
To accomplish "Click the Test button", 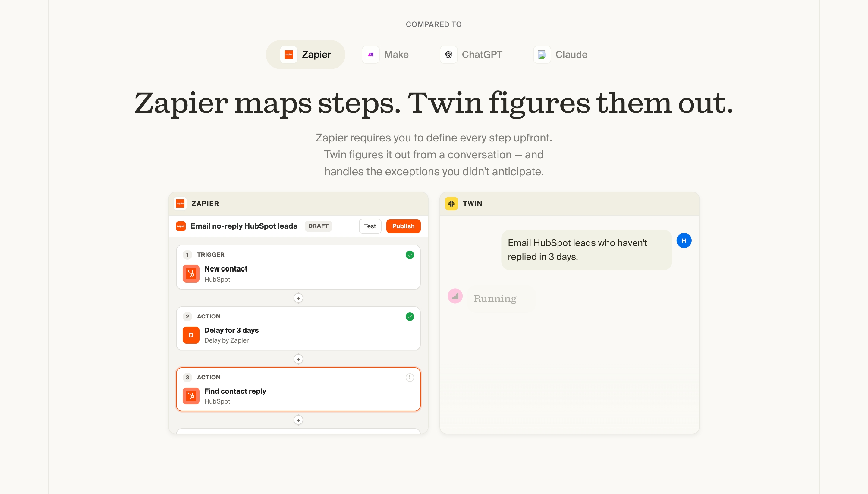I will click(x=370, y=226).
